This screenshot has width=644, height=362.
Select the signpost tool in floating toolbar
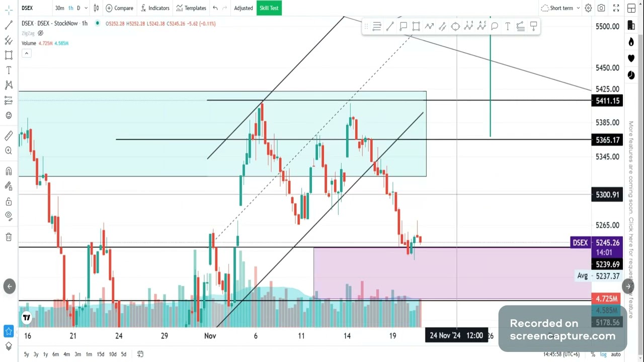(534, 27)
